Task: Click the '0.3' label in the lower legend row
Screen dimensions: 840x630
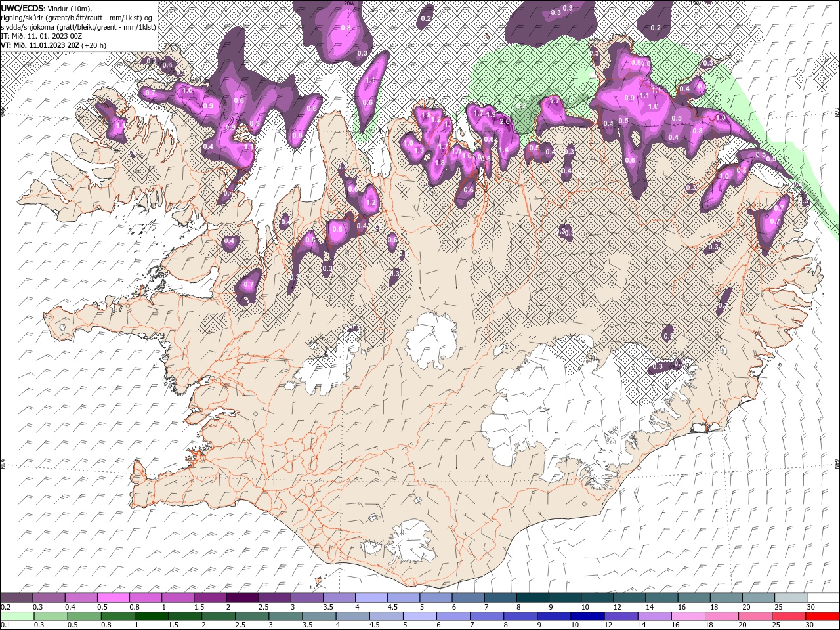Action: tap(39, 625)
